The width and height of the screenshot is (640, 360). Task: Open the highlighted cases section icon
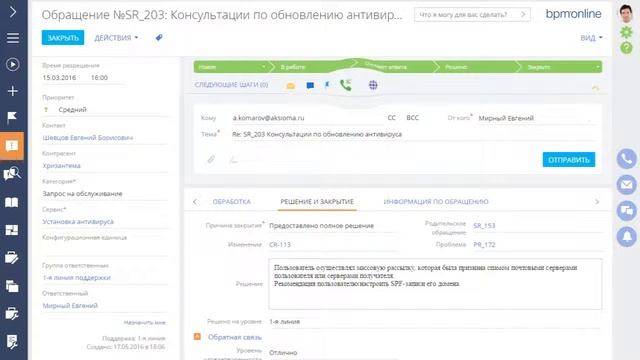tap(12, 146)
